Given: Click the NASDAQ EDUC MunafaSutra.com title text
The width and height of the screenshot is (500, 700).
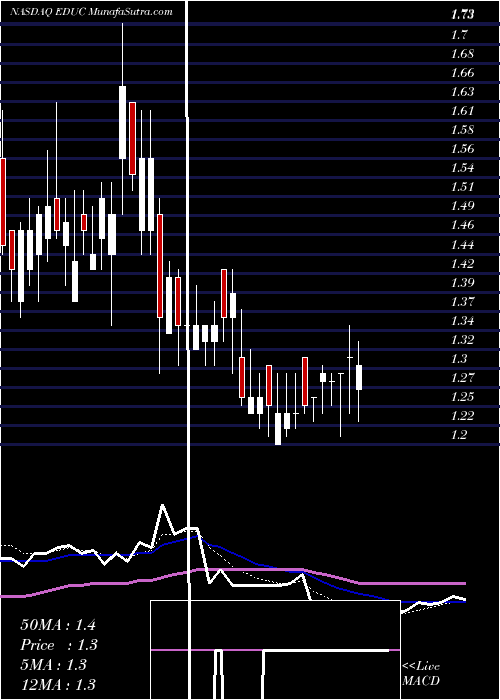Looking at the screenshot, I should click(92, 12).
